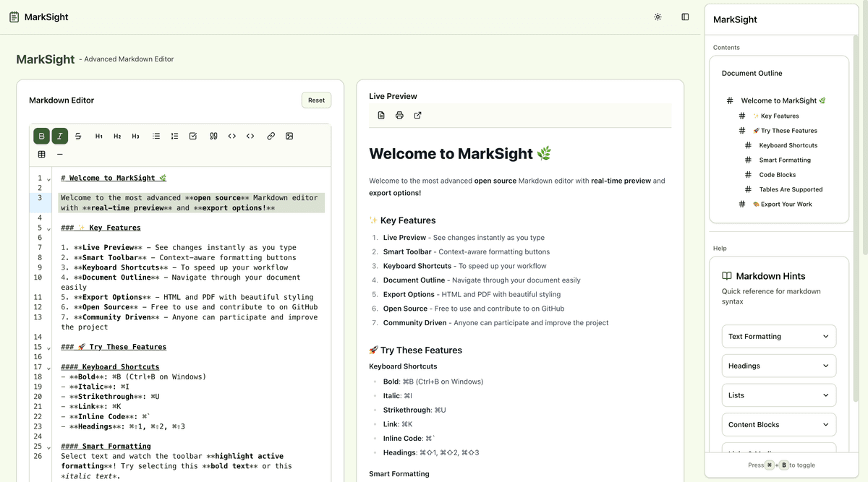
Task: Insert a table from the editor toolbar
Action: (x=41, y=153)
